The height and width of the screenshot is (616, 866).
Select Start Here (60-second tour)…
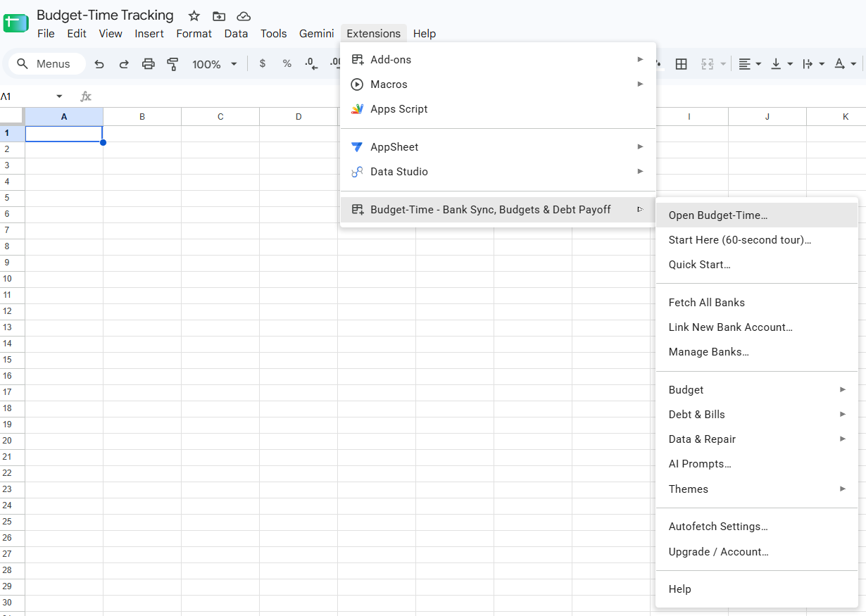coord(757,240)
